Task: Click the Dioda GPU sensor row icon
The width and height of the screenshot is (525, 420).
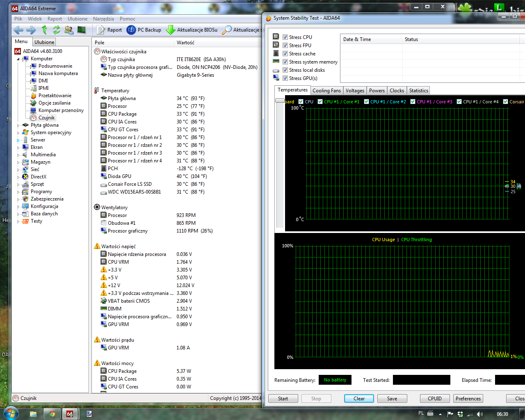Action: pyautogui.click(x=104, y=176)
